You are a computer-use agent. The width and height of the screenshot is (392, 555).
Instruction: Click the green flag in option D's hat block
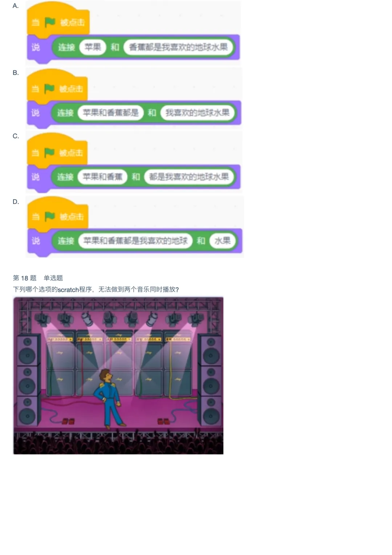coord(50,217)
